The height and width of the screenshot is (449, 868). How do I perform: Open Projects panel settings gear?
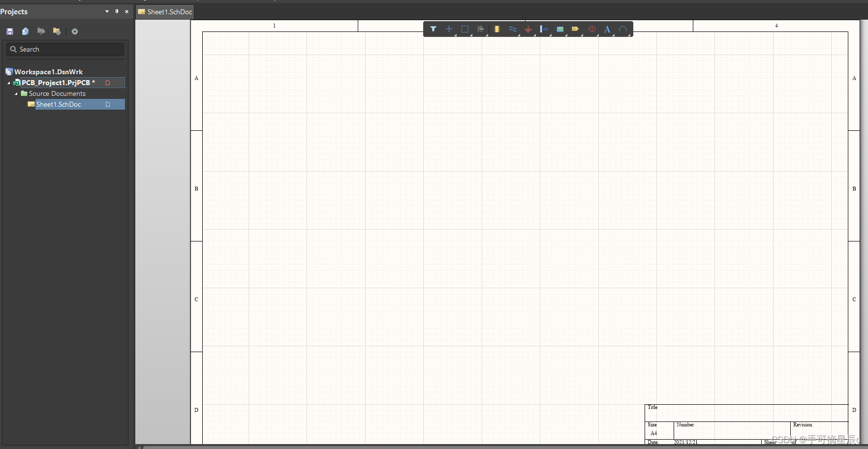pos(75,31)
